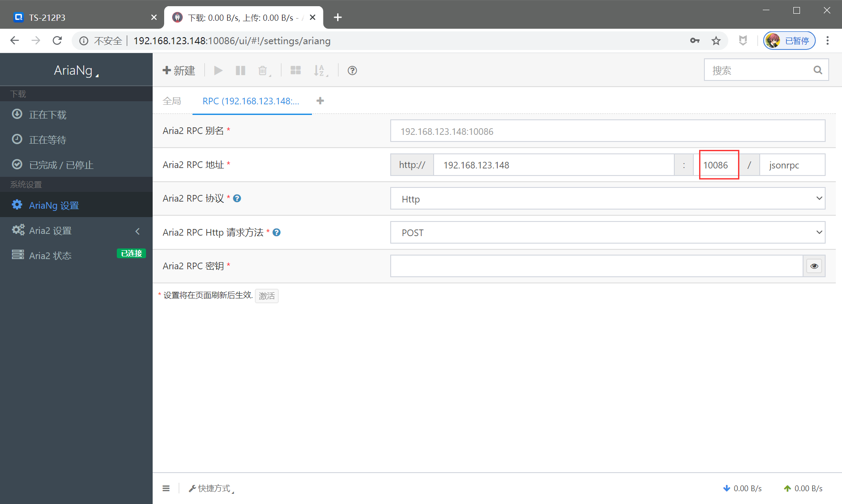This screenshot has width=842, height=504.
Task: Start selected tasks with play icon
Action: tap(218, 71)
